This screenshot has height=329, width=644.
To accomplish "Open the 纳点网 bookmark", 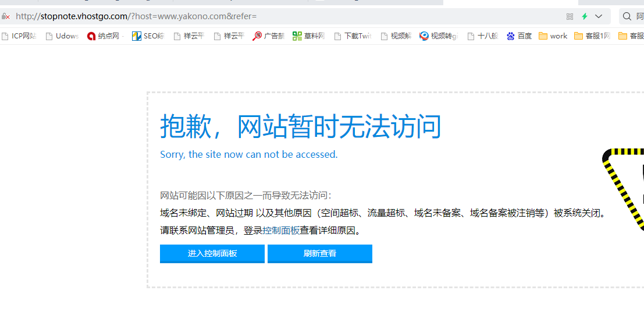I will pyautogui.click(x=106, y=36).
